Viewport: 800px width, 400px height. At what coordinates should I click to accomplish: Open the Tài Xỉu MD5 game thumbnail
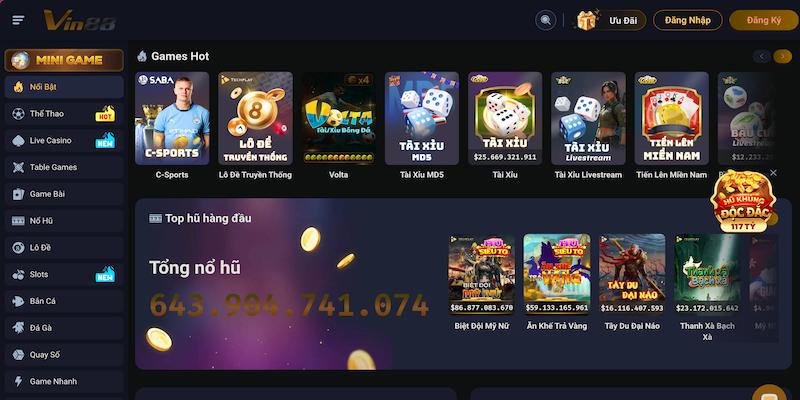[422, 118]
